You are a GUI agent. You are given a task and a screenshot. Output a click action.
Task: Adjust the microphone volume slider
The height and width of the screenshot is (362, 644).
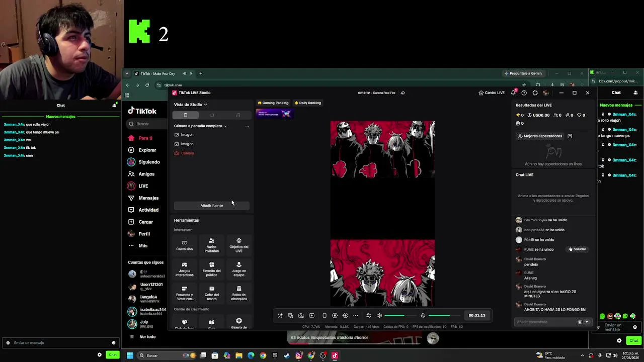click(x=445, y=315)
